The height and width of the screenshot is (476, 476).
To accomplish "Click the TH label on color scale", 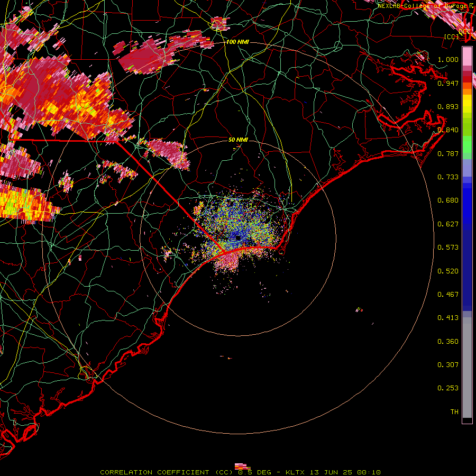I will pyautogui.click(x=454, y=411).
